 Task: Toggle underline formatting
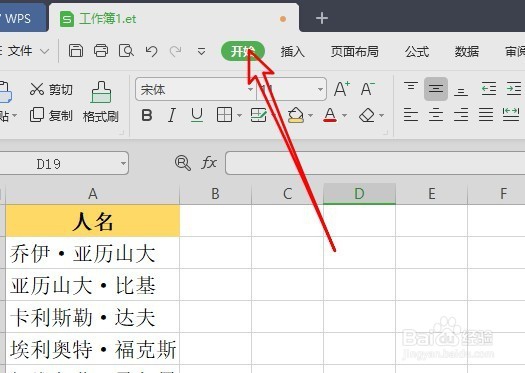pos(197,115)
